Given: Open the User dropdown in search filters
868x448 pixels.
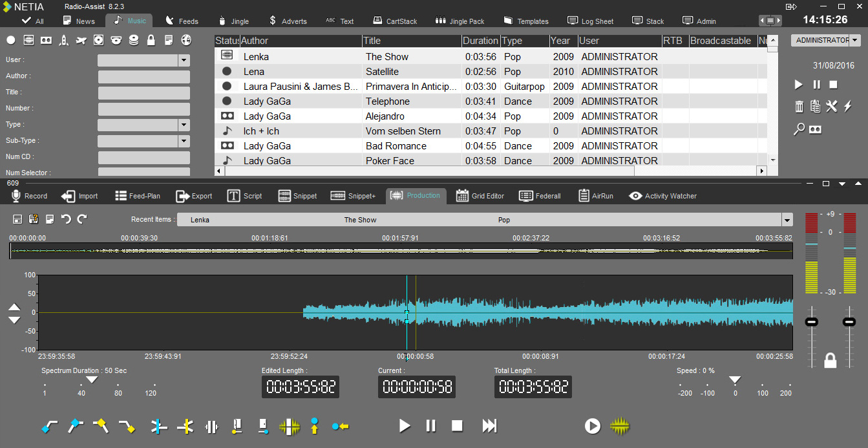Looking at the screenshot, I should click(184, 60).
